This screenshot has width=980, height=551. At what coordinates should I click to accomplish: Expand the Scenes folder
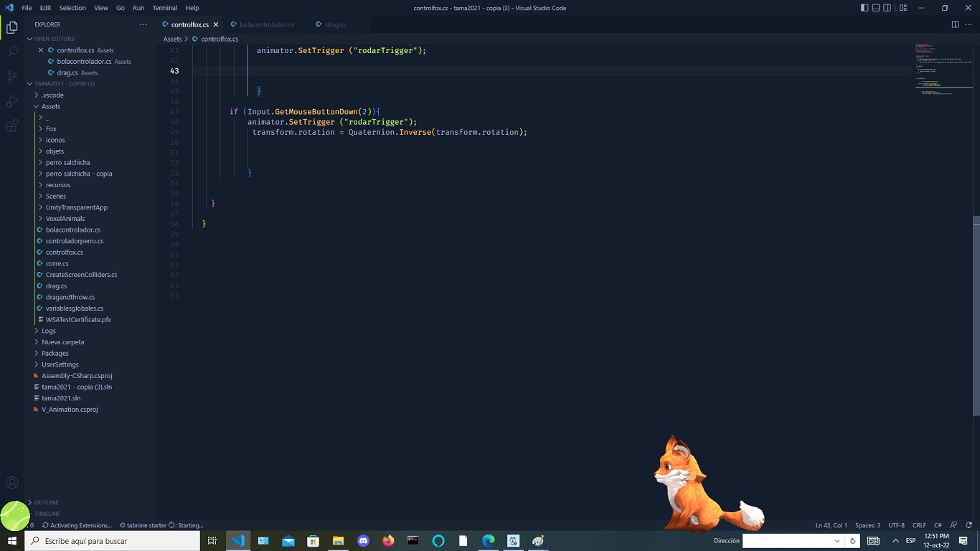56,195
